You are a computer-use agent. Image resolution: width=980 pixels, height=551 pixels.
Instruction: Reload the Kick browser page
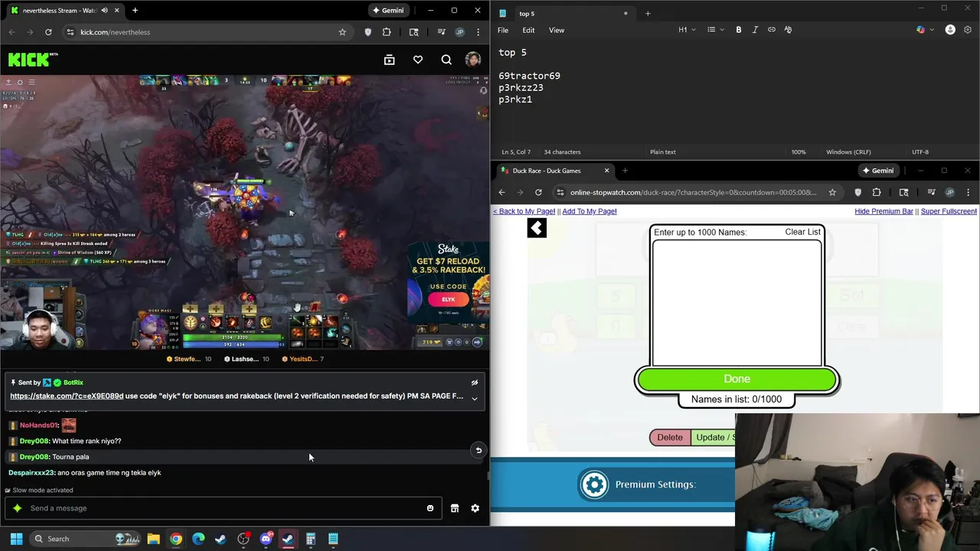coord(48,32)
